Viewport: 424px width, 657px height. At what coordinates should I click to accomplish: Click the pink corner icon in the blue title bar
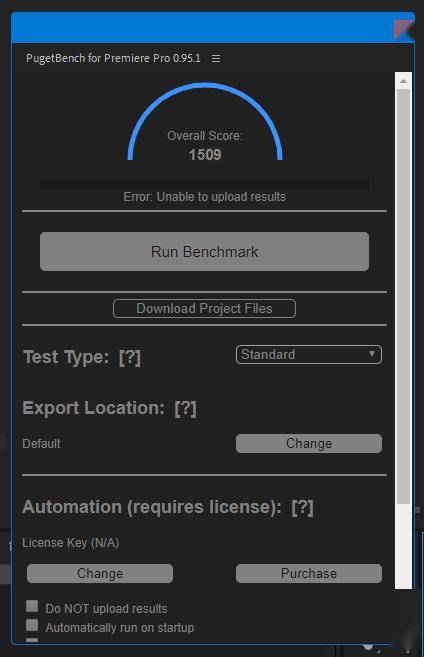coord(404,29)
